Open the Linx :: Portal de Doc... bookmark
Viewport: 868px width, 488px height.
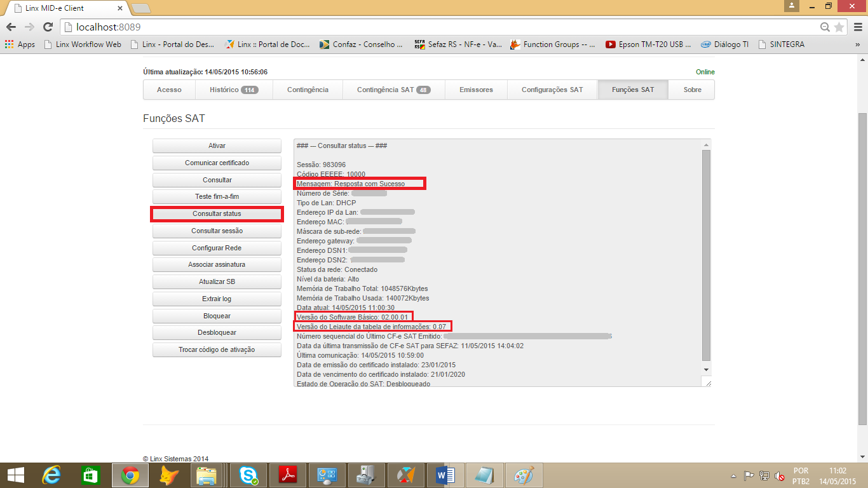[268, 44]
